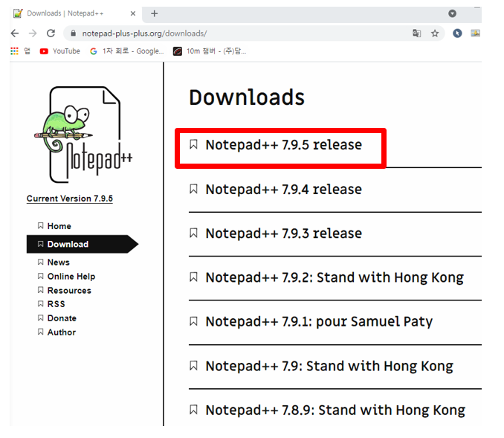Open Resources in the sidebar

point(69,291)
